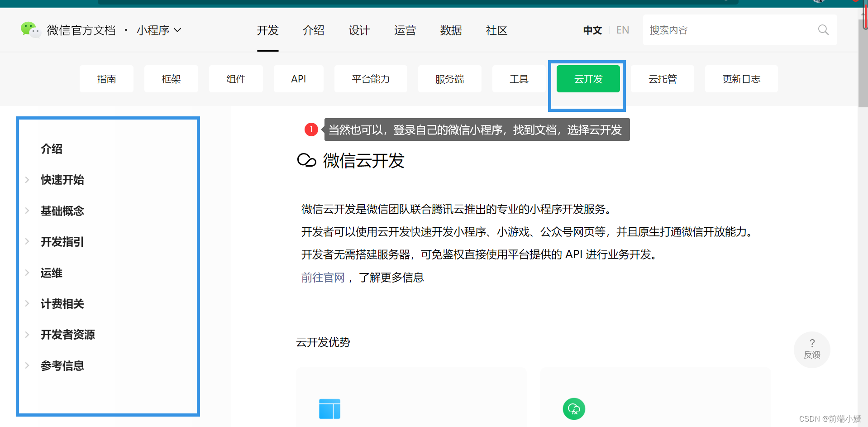Select the 开发 top menu
Screen dimensions: 868x427
268,30
